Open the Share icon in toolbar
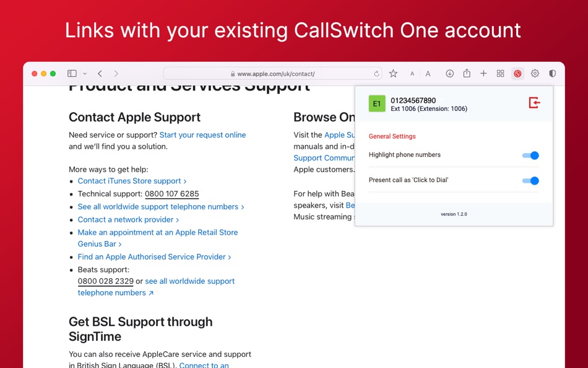Viewport: 588px width, 368px height. pos(467,73)
